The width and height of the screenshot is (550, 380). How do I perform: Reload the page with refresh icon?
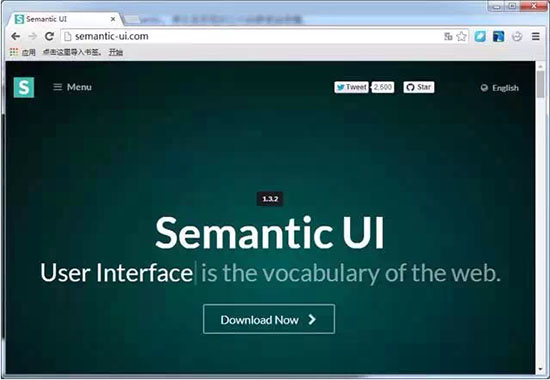[x=49, y=36]
